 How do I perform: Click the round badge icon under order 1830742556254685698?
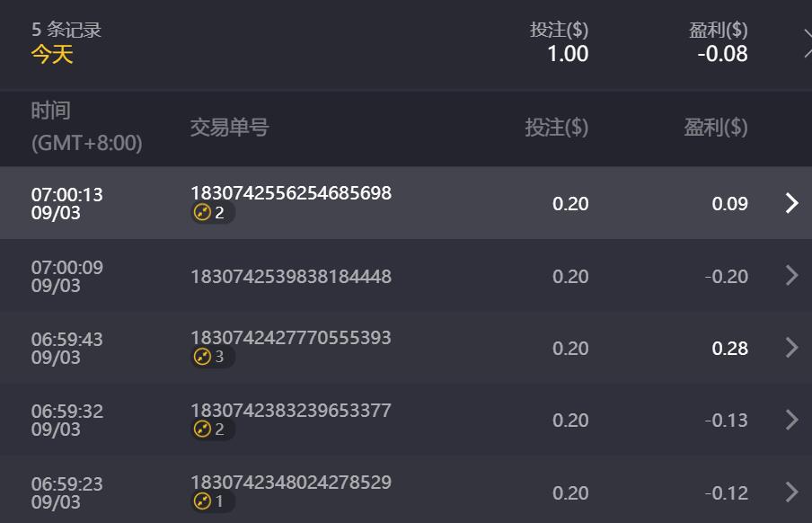[x=203, y=213]
